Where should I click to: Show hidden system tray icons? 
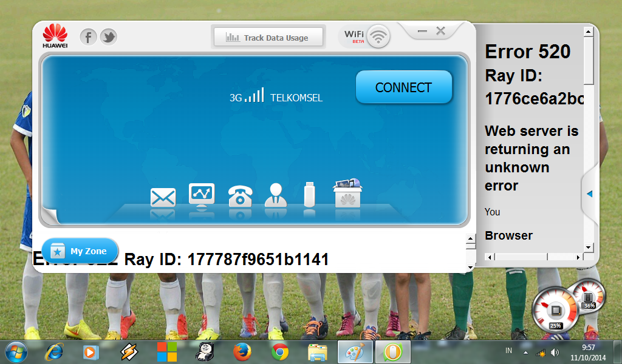coord(525,352)
